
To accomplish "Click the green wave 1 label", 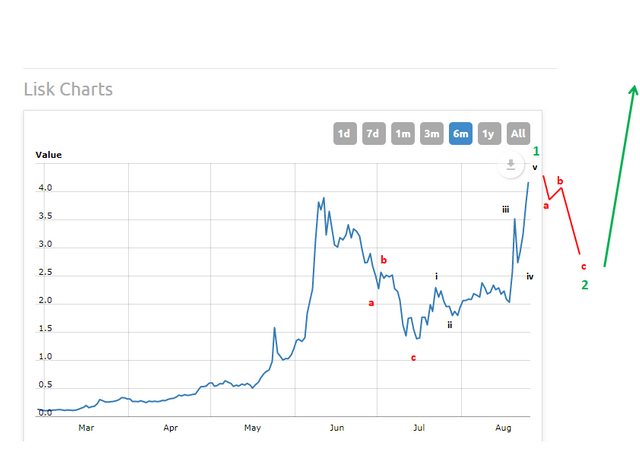I will (x=536, y=150).
